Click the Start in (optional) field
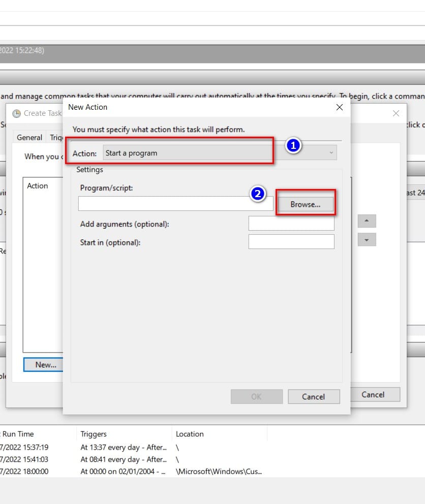Viewport: 425px width, 504px height. coord(291,242)
